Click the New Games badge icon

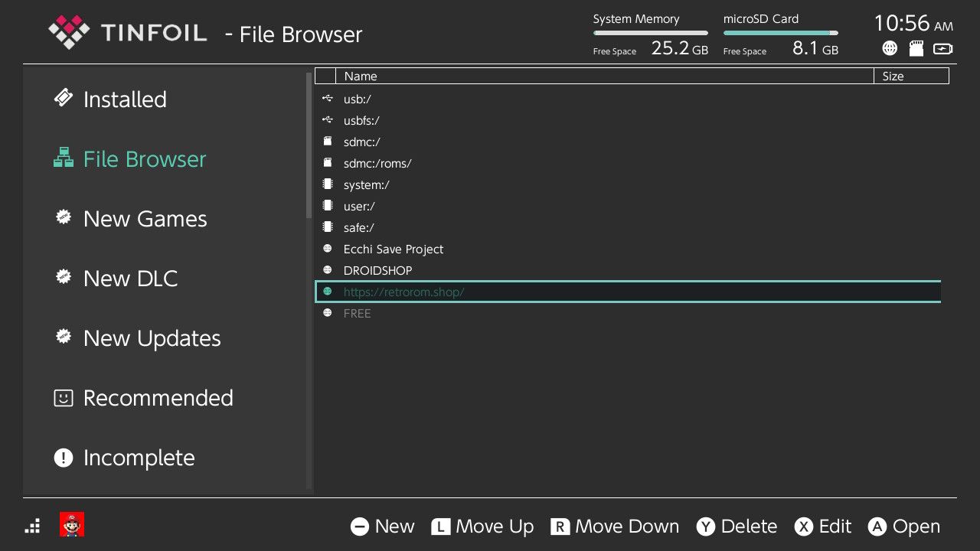click(64, 217)
